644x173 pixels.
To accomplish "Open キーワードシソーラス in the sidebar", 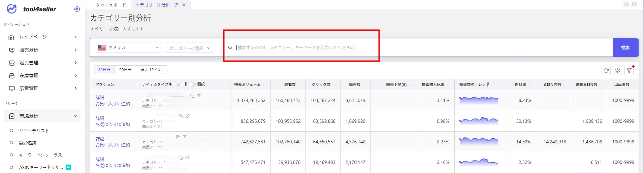I will click(x=40, y=155).
